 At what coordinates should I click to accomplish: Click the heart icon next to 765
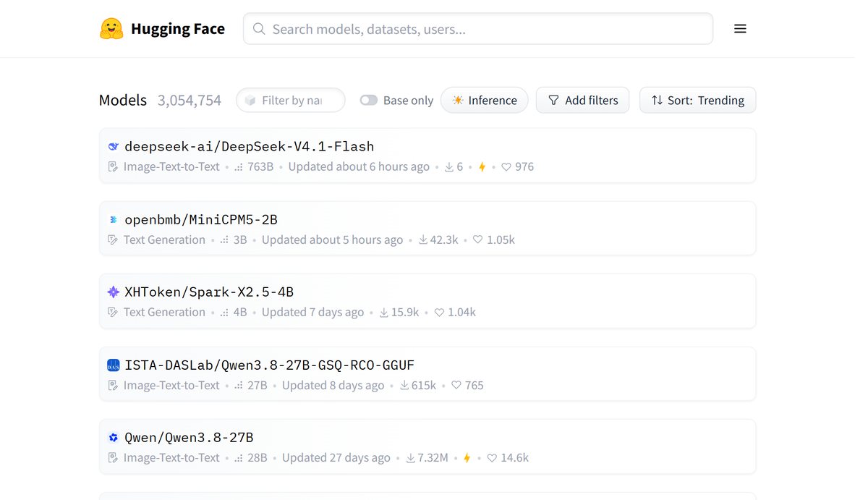456,386
